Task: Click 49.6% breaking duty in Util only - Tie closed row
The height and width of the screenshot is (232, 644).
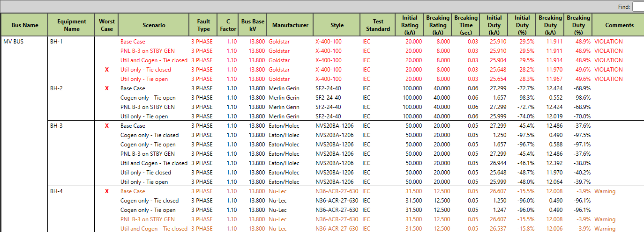Action: 583,70
